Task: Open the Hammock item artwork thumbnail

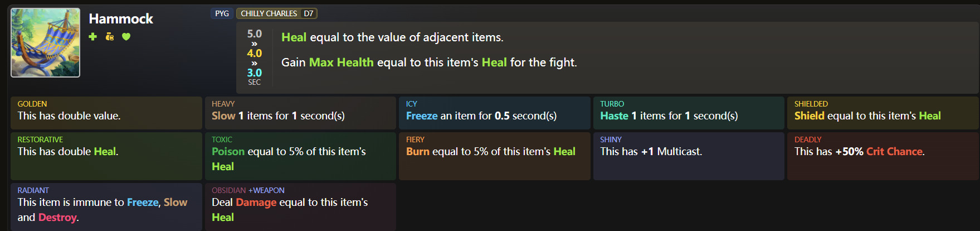Action: pos(46,42)
